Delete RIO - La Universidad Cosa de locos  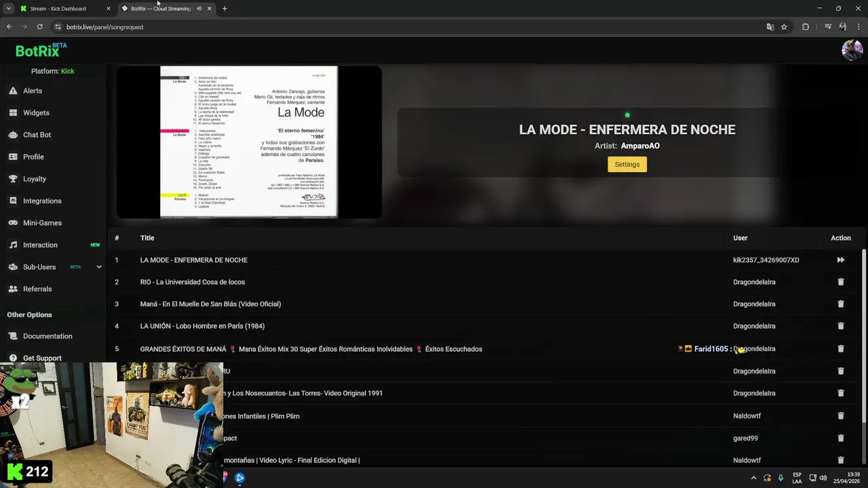pyautogui.click(x=841, y=282)
